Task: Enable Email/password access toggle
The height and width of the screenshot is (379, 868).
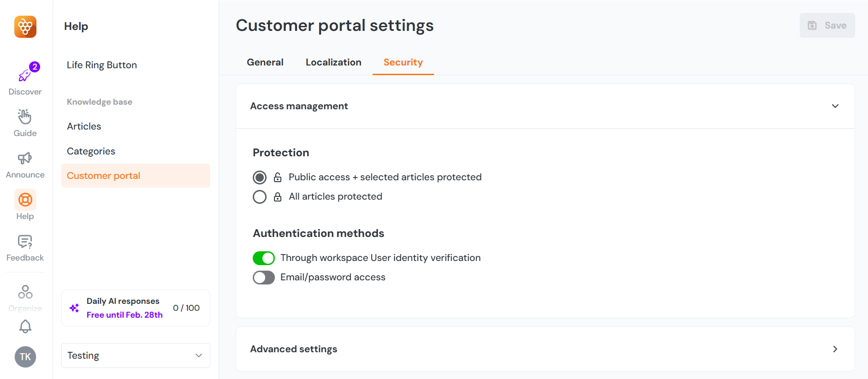Action: (264, 278)
